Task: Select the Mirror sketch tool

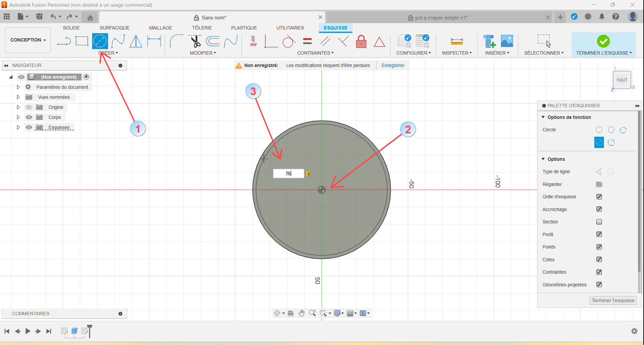Action: pyautogui.click(x=136, y=41)
